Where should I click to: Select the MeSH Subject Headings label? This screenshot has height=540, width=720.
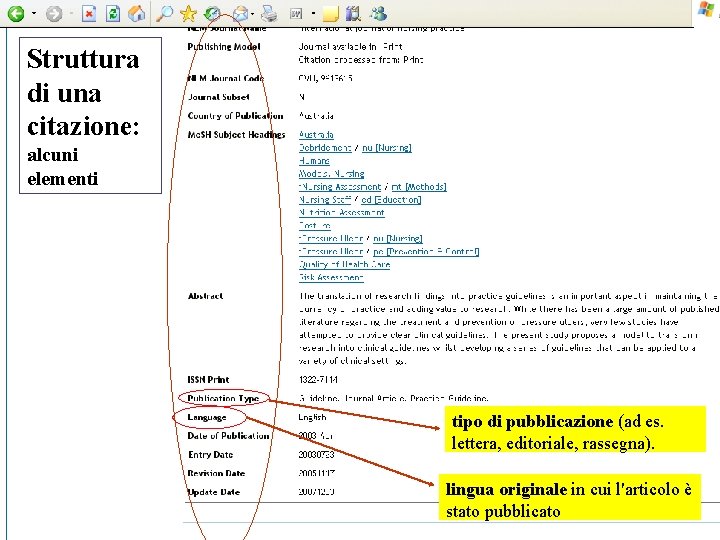[236, 135]
